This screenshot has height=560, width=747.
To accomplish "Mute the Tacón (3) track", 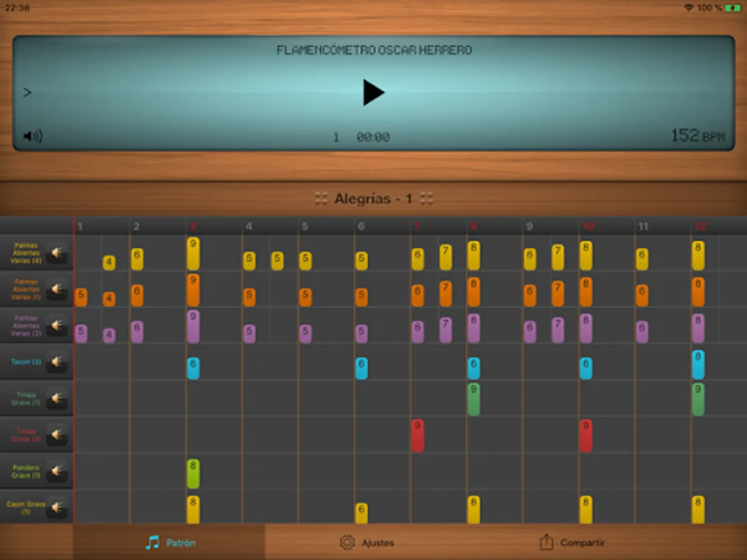I will (x=57, y=362).
